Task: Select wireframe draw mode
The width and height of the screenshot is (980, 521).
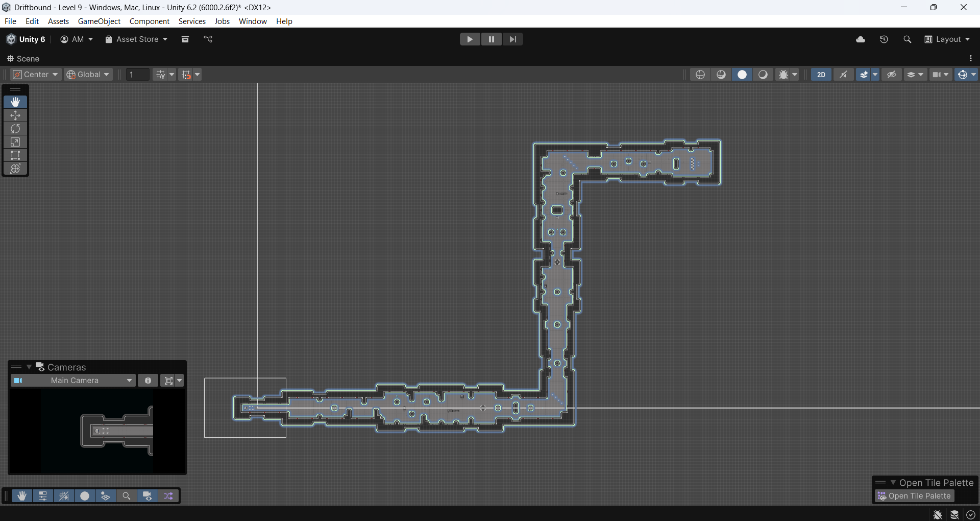Action: coord(700,75)
